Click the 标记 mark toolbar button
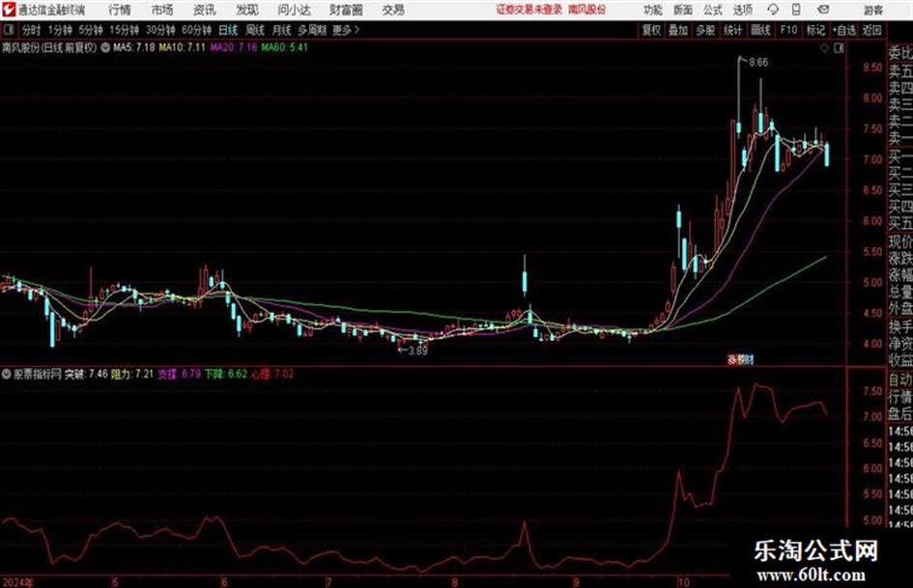Viewport: 913px width, 588px height. click(815, 30)
